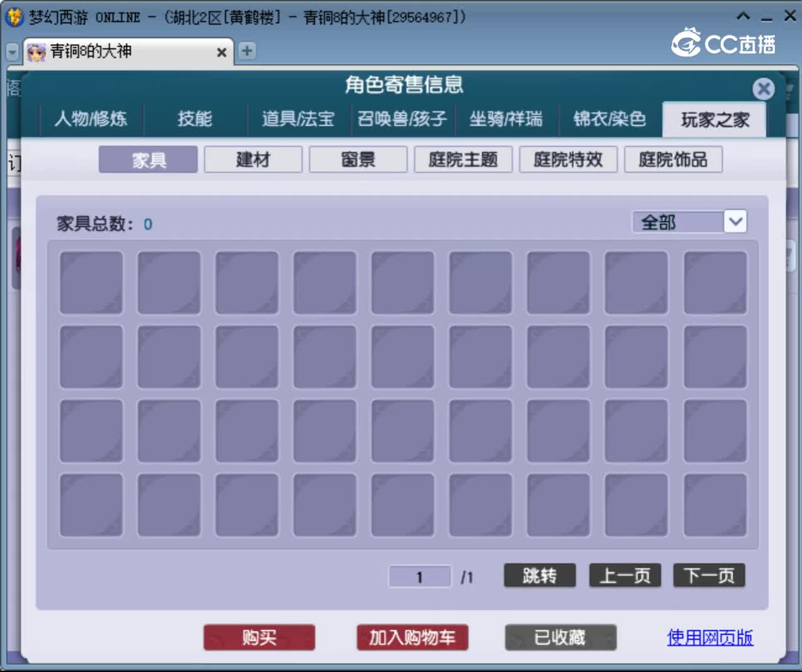Screen dimensions: 802x672
Task: Collapse window with the up-arrow title icon
Action: (x=743, y=17)
